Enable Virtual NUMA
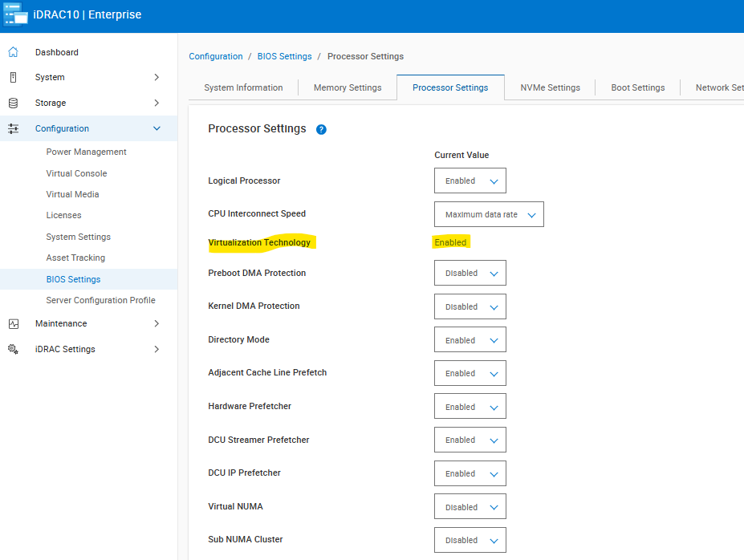The width and height of the screenshot is (744, 560). tap(470, 506)
